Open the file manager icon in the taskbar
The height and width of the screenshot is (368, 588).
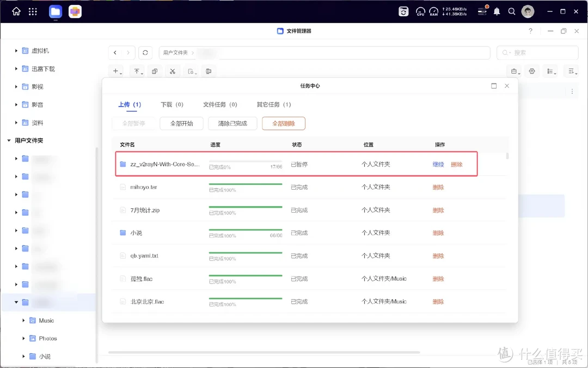coord(55,11)
